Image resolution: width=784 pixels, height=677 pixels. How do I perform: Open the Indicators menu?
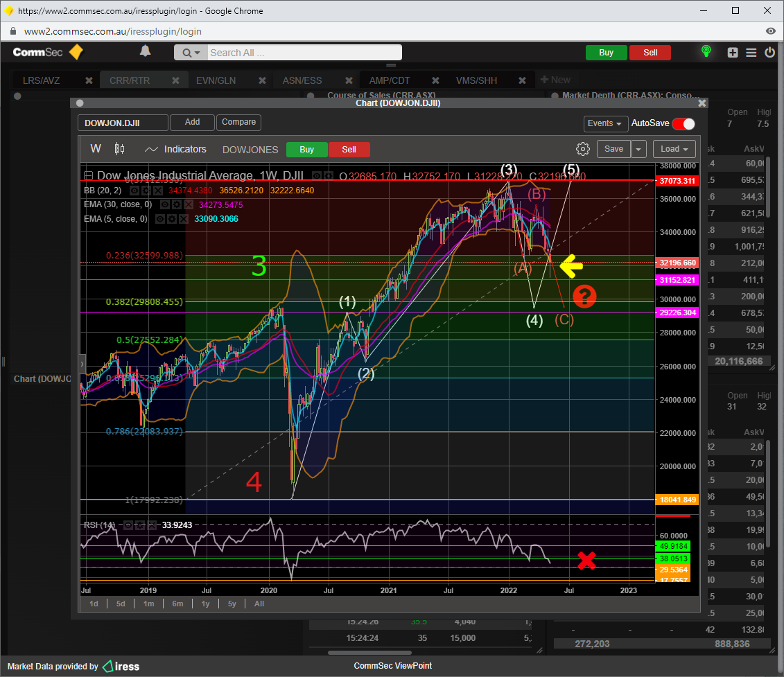click(x=175, y=149)
